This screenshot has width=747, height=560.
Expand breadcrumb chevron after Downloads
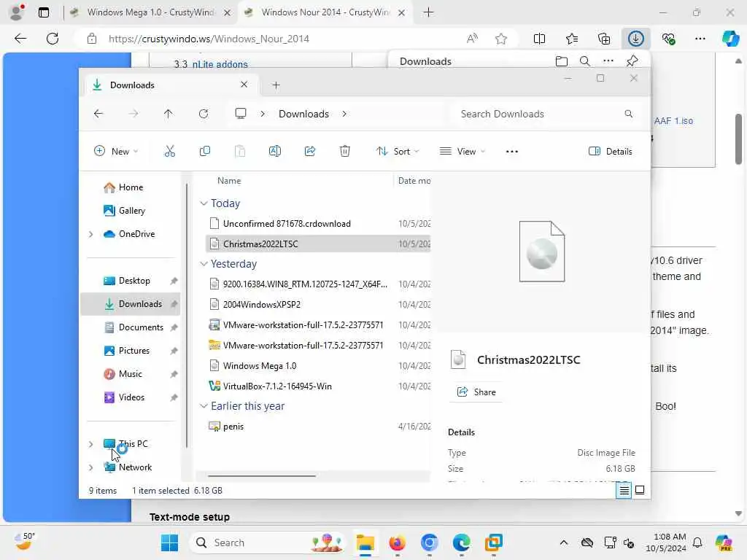point(344,114)
